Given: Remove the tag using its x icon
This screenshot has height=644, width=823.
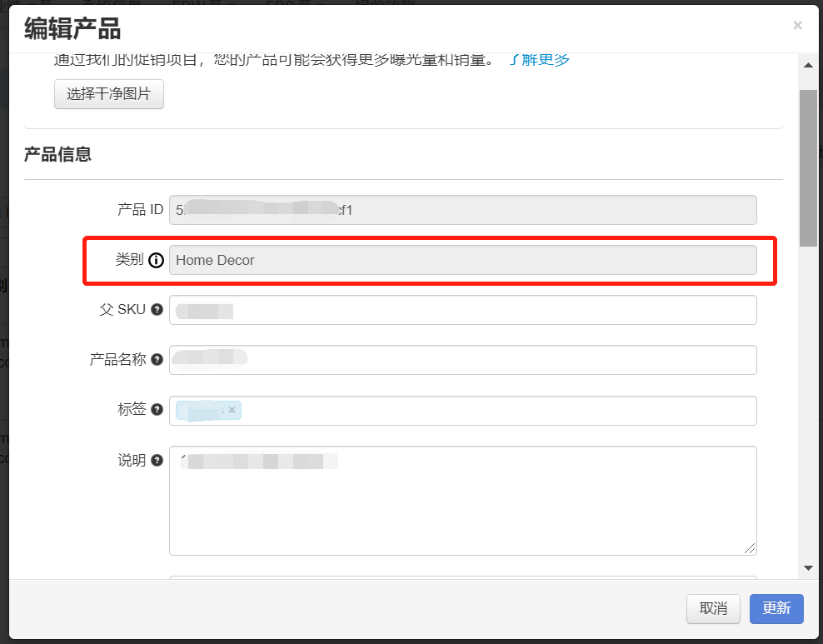Looking at the screenshot, I should click(231, 410).
